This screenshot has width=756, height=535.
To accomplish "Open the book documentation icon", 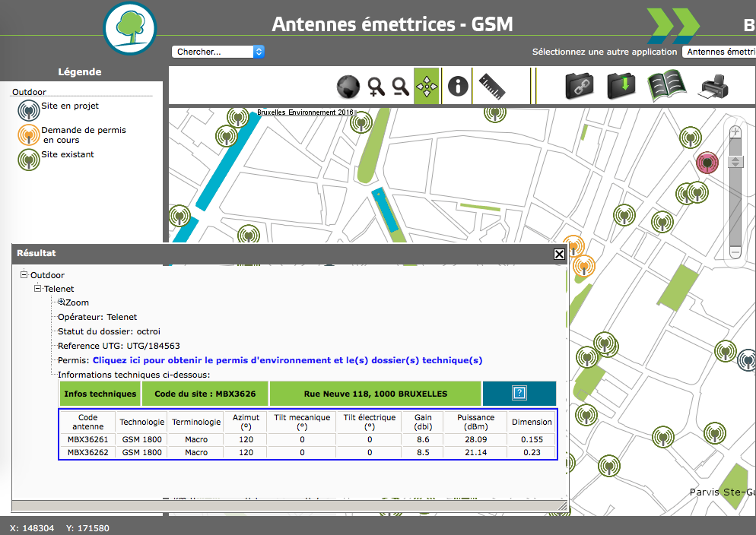I will [x=666, y=86].
